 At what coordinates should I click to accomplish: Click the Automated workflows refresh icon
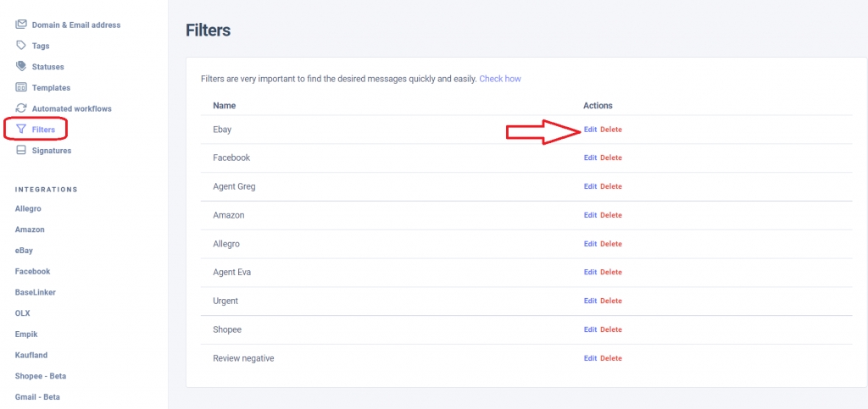pyautogui.click(x=21, y=108)
